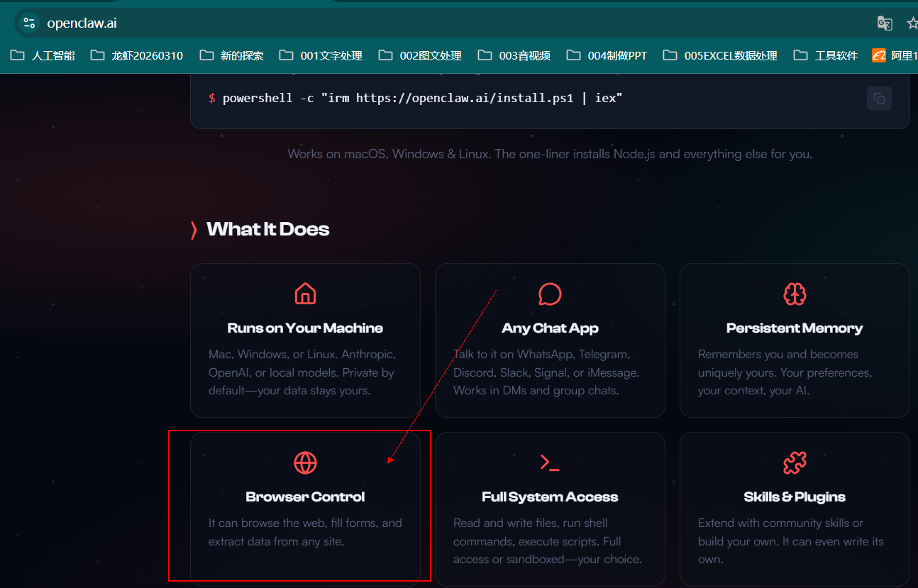The width and height of the screenshot is (918, 588).
Task: Click the brain icon above Persistent Memory
Action: coord(795,293)
